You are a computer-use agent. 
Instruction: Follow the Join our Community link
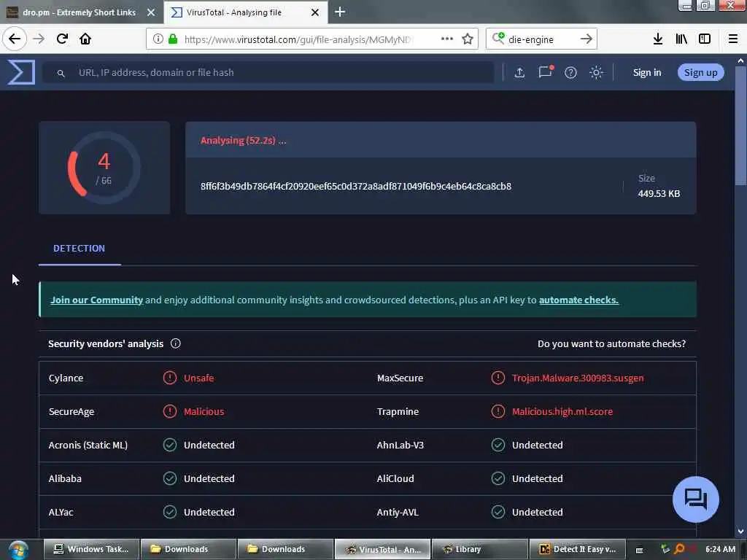pyautogui.click(x=97, y=300)
